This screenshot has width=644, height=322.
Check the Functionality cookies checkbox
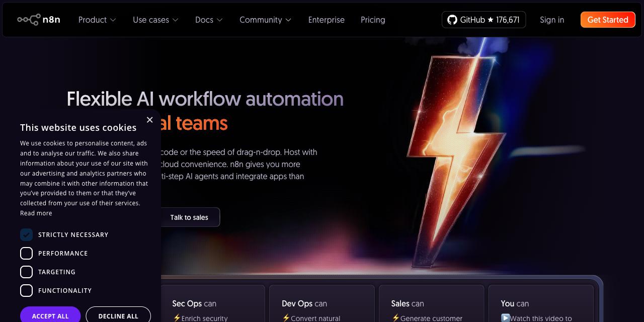click(26, 291)
